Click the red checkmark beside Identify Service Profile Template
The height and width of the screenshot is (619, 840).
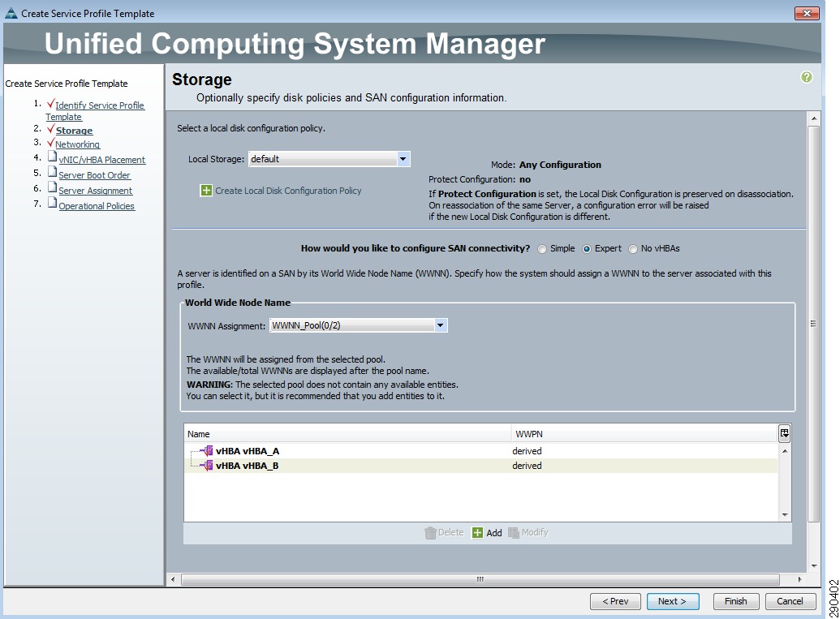point(50,103)
